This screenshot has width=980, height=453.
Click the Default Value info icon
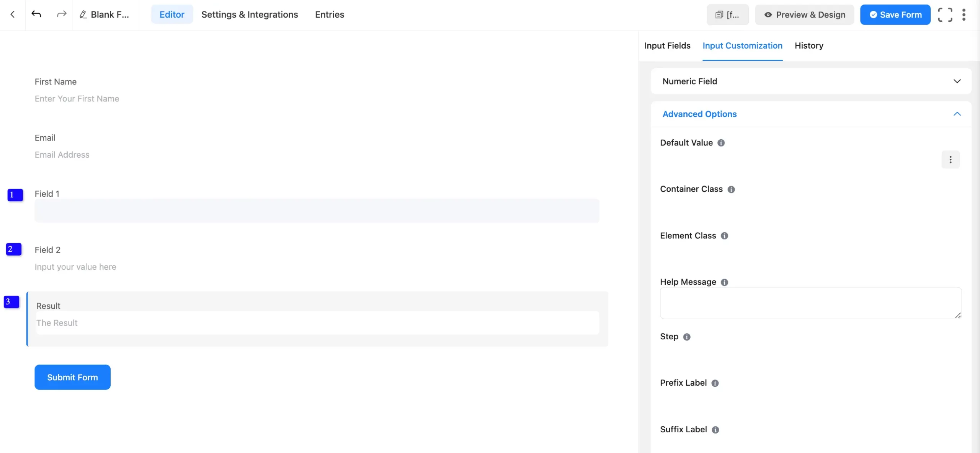pos(721,143)
